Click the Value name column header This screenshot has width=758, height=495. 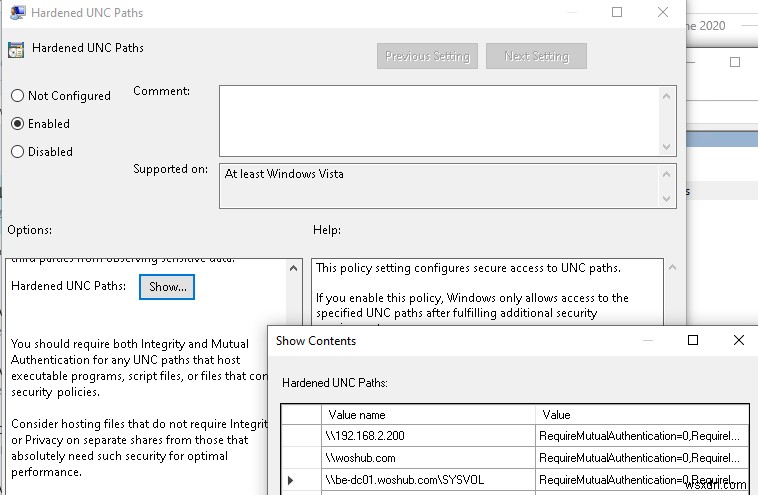(x=428, y=415)
